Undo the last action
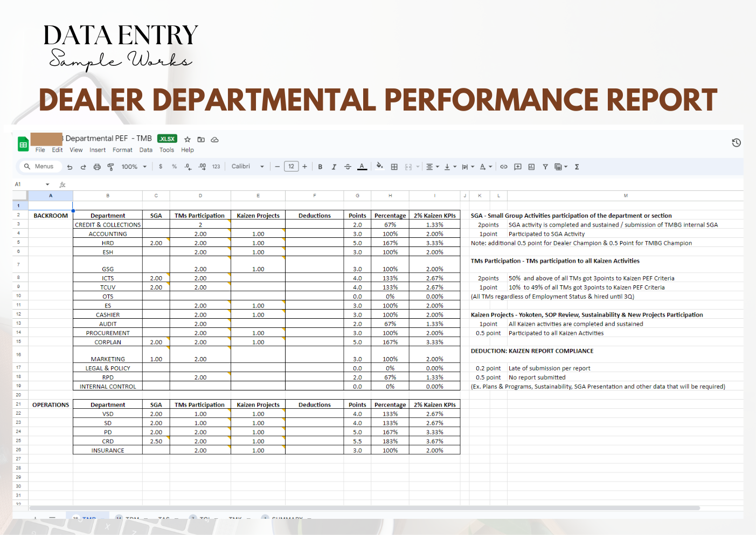 70,167
